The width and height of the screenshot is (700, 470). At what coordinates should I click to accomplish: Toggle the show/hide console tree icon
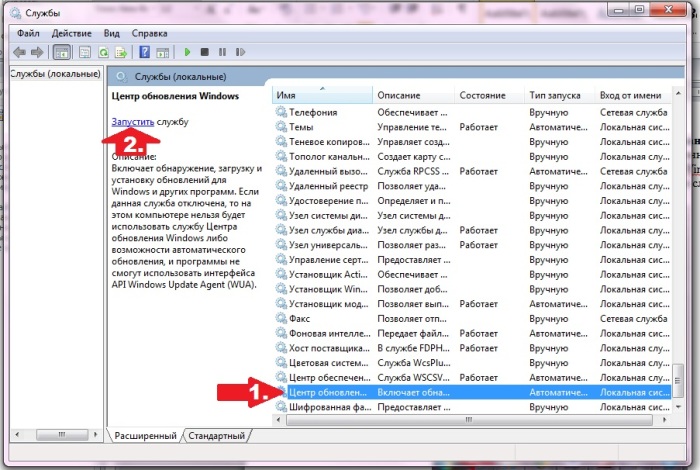pyautogui.click(x=61, y=52)
